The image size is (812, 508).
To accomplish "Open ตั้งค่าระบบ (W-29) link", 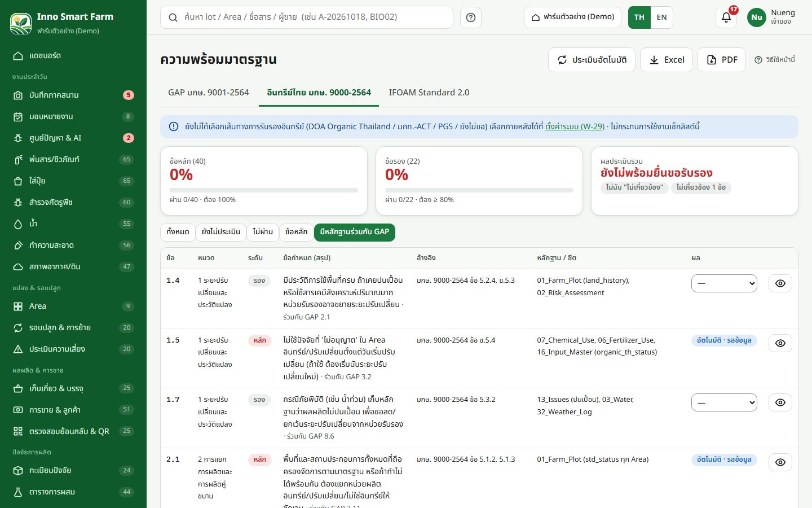I will coord(575,127).
